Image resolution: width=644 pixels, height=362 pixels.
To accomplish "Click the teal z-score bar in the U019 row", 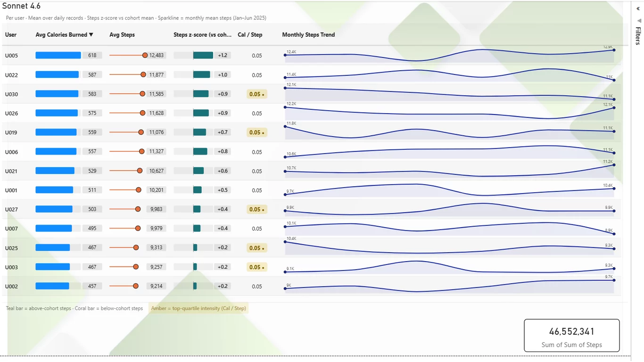I will click(200, 132).
